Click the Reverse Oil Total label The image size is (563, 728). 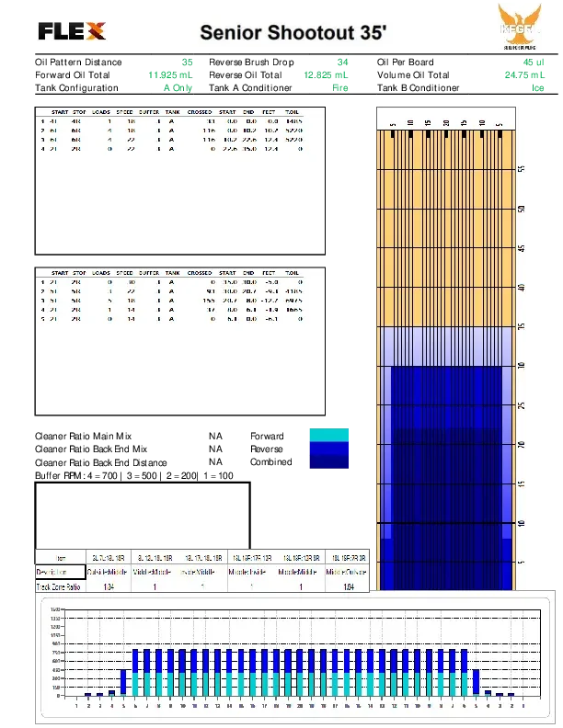pos(246,75)
